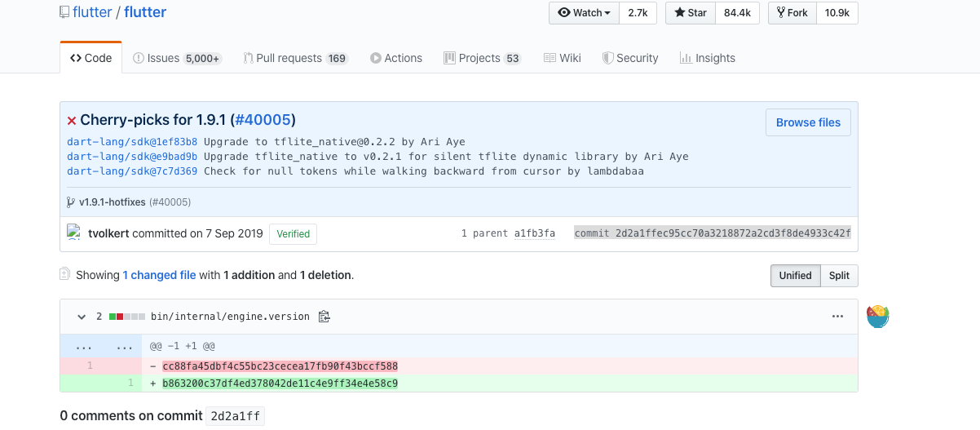
Task: Open the Insights tab
Action: (x=706, y=58)
